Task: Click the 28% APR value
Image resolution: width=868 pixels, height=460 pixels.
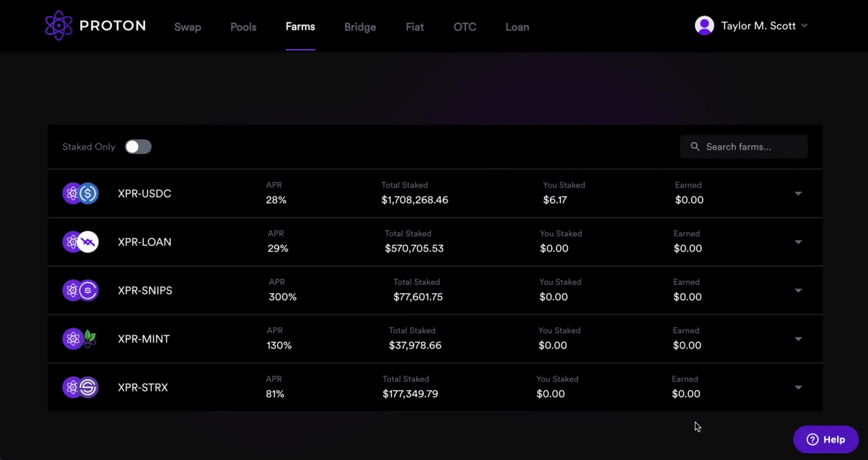Action: [276, 200]
